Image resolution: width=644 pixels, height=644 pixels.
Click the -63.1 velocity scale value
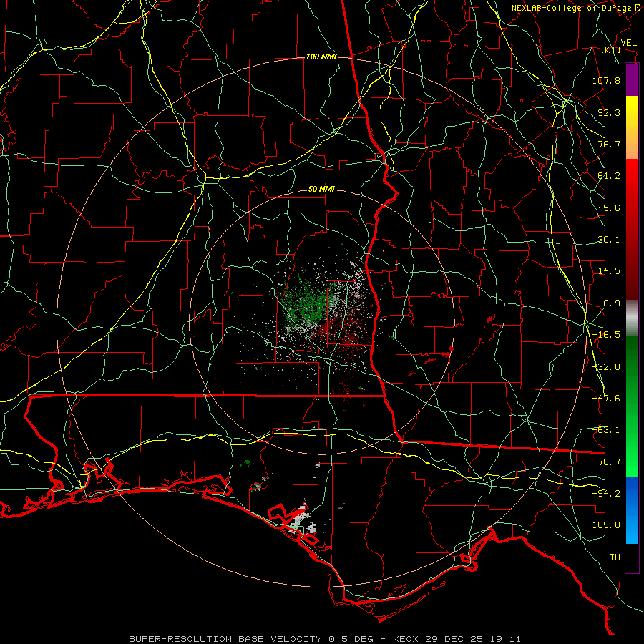pyautogui.click(x=606, y=430)
